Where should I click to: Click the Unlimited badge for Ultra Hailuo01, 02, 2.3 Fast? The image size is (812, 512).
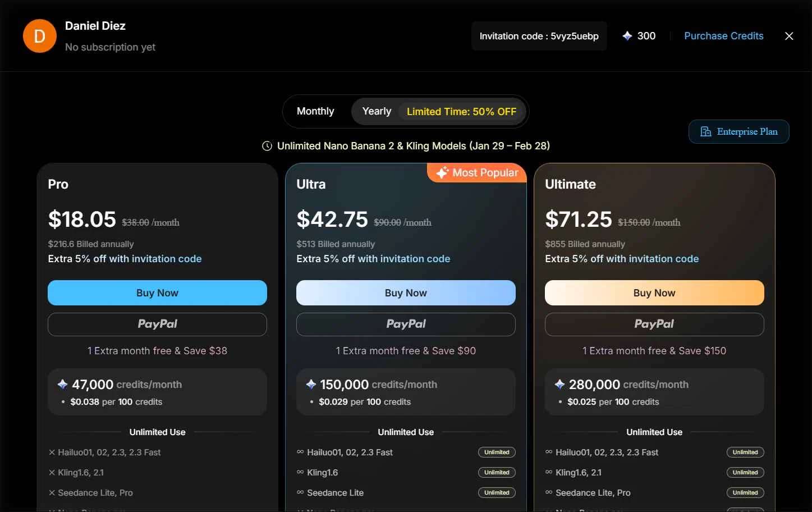[x=497, y=452]
